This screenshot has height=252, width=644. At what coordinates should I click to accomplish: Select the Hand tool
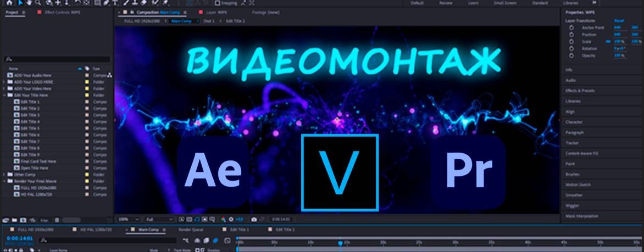pyautogui.click(x=29, y=2)
